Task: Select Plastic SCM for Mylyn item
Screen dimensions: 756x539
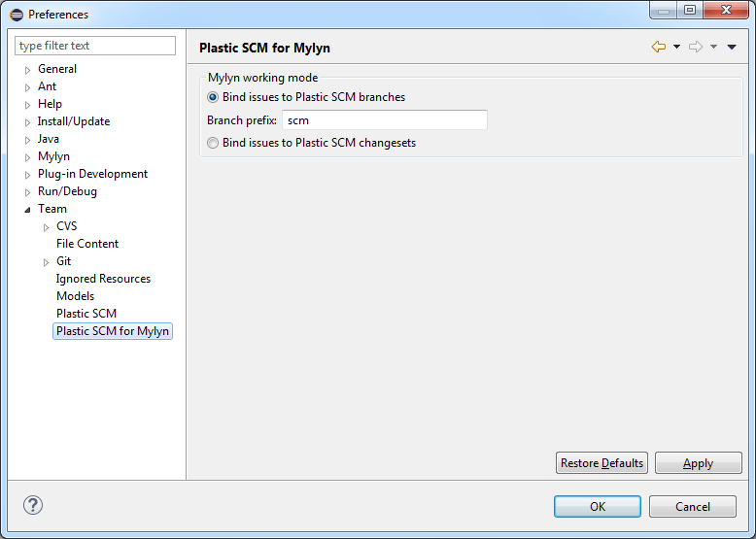Action: point(113,331)
